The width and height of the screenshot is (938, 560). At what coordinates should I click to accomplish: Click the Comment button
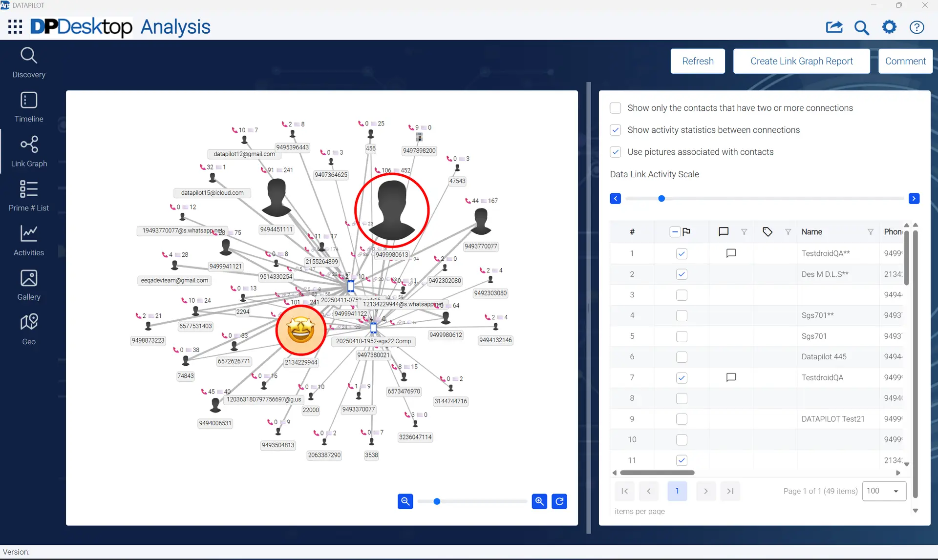coord(905,61)
